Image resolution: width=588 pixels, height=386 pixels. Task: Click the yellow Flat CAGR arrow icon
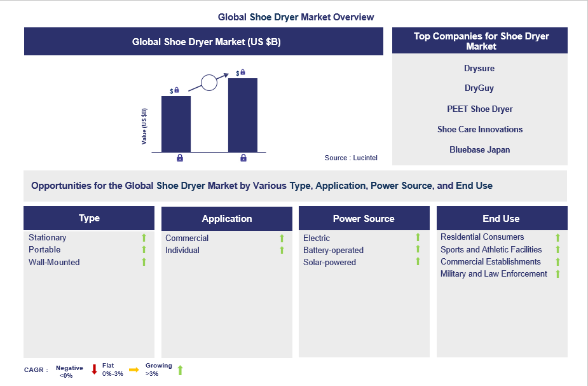pos(135,369)
